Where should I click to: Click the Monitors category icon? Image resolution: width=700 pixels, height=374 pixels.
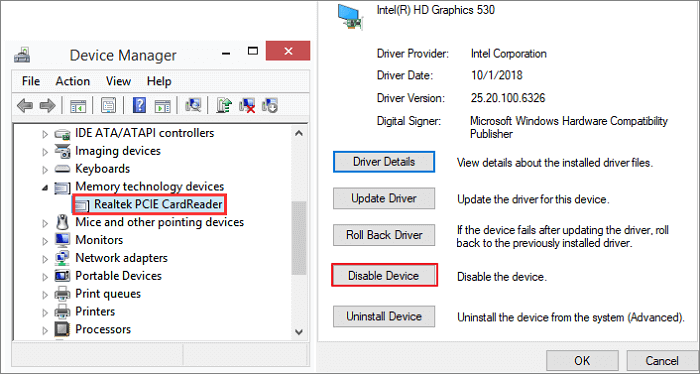[62, 240]
